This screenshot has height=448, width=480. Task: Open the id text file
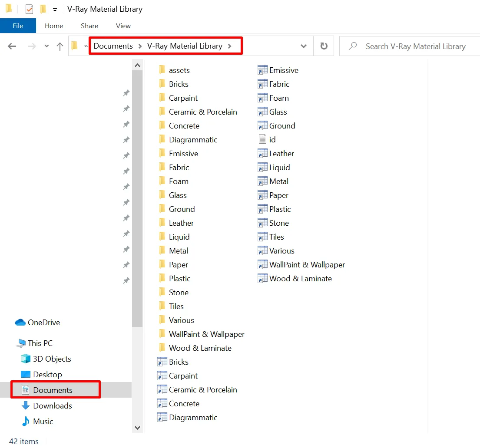(272, 140)
